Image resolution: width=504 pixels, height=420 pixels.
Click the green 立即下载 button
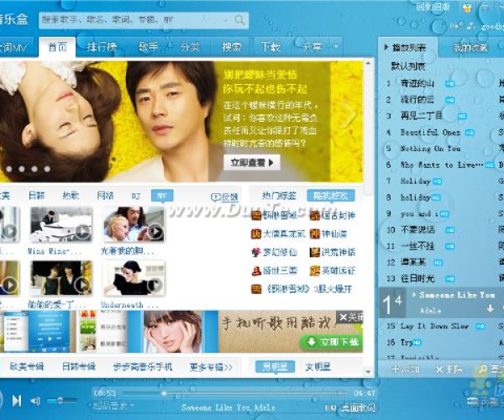(333, 342)
